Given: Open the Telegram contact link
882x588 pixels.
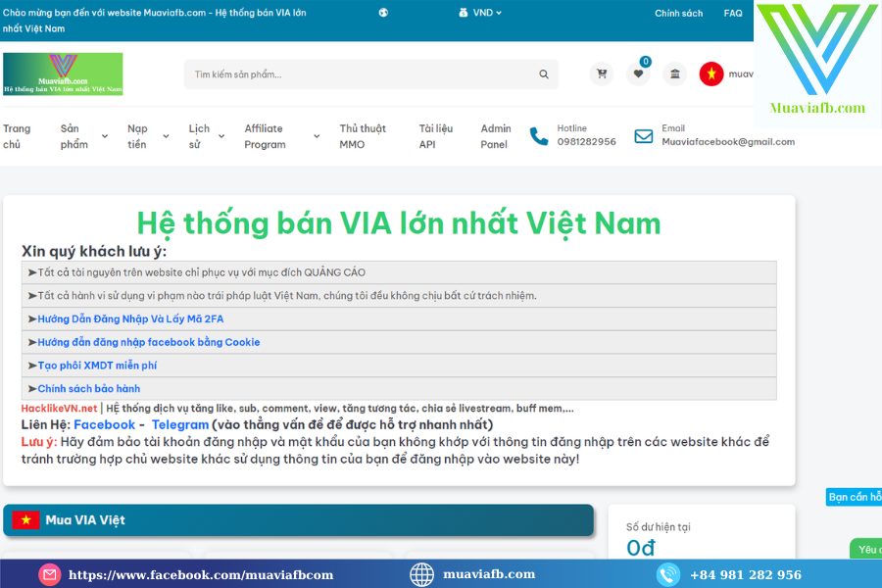Looking at the screenshot, I should tap(180, 424).
